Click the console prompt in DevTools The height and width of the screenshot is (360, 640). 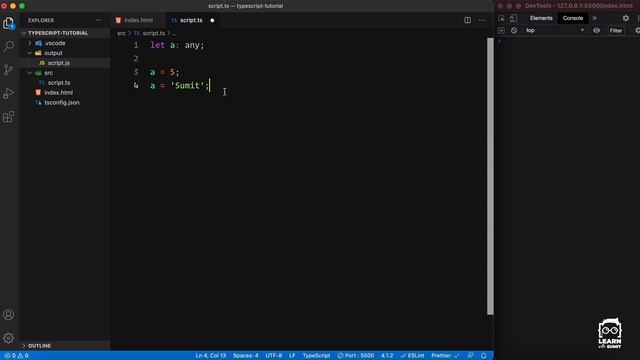click(x=567, y=42)
